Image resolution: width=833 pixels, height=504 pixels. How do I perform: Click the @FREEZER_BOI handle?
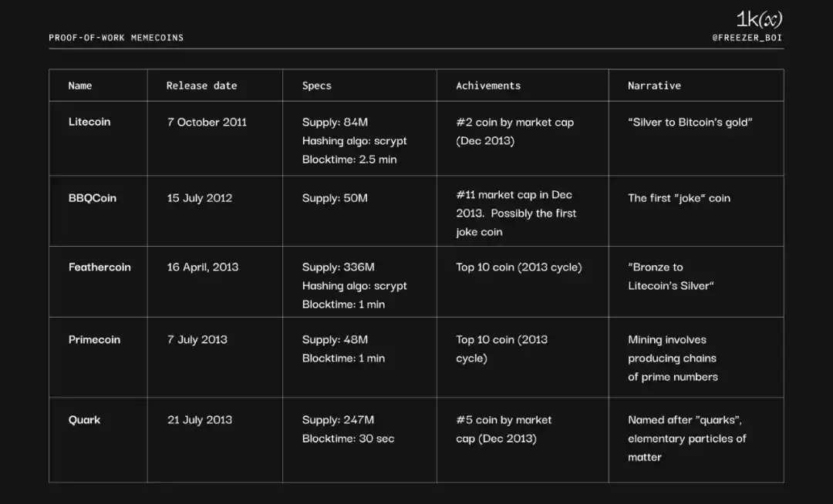tap(747, 38)
